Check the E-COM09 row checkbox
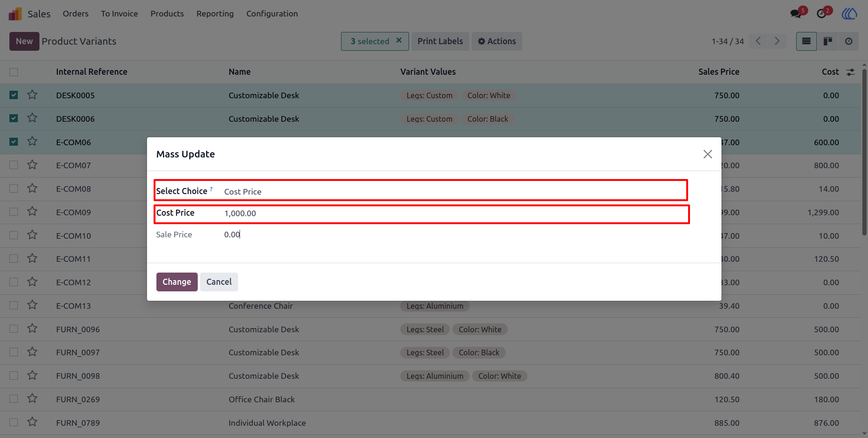 (x=14, y=212)
